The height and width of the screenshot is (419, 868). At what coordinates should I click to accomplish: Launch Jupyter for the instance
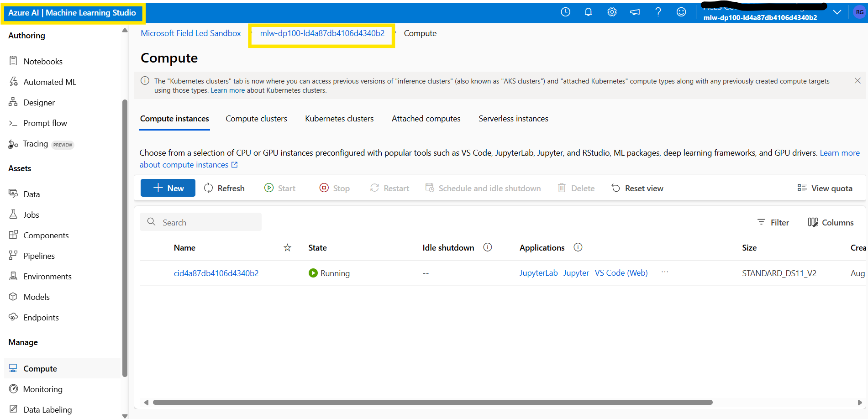pyautogui.click(x=576, y=273)
